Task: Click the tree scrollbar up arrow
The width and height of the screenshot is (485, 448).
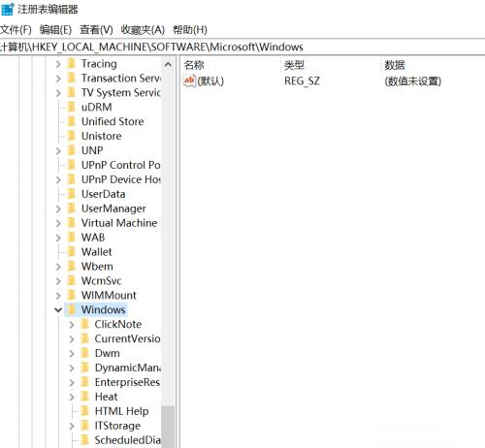Action: click(168, 64)
